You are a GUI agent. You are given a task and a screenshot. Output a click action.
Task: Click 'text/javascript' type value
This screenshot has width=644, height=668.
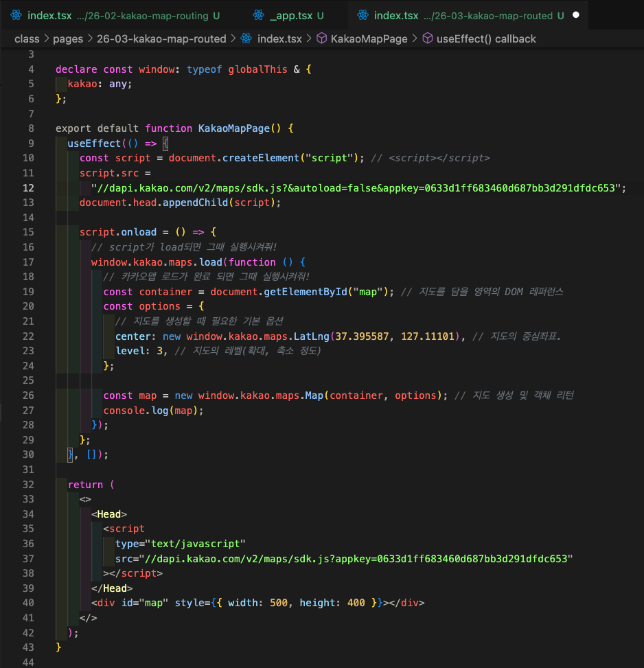point(196,544)
